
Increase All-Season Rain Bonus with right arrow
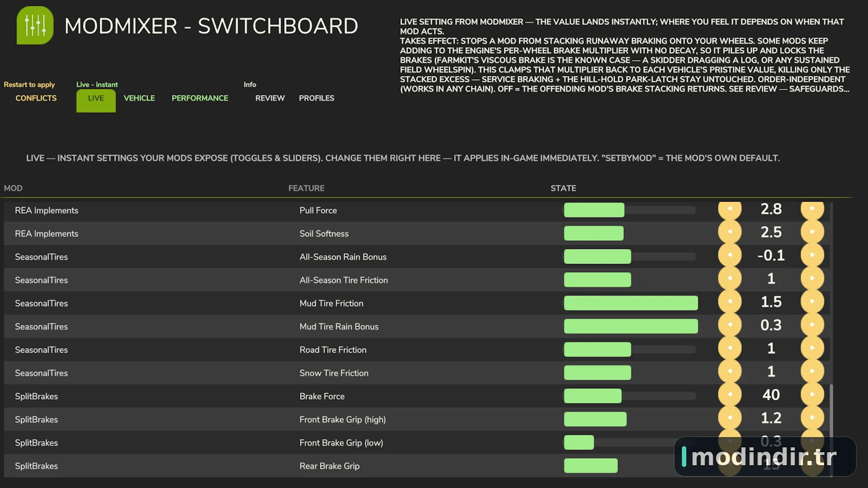[x=812, y=255]
